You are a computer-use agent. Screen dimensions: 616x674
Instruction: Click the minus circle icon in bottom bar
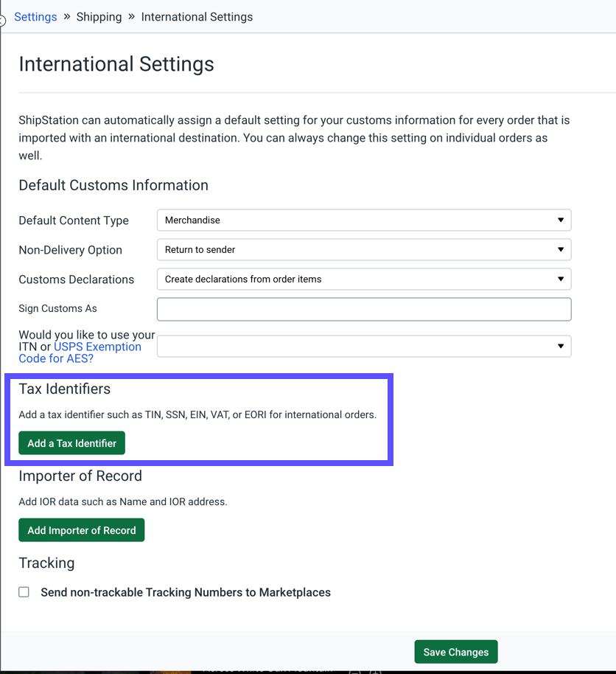pyautogui.click(x=355, y=672)
